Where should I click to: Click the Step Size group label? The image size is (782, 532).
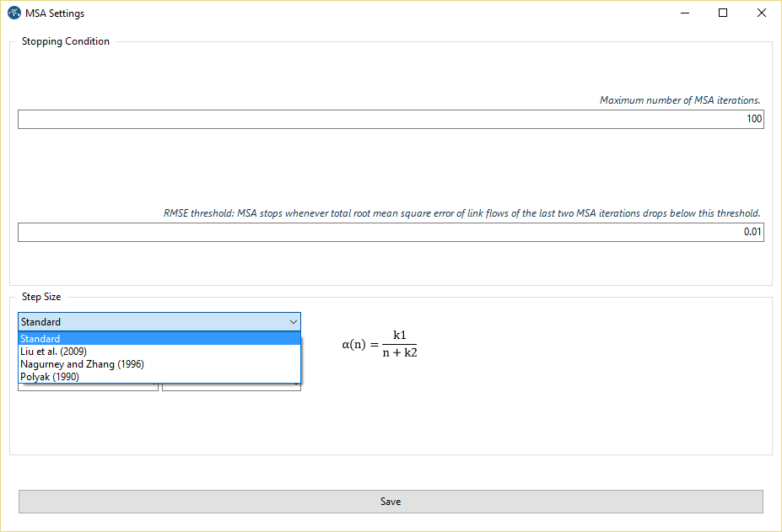coord(41,297)
